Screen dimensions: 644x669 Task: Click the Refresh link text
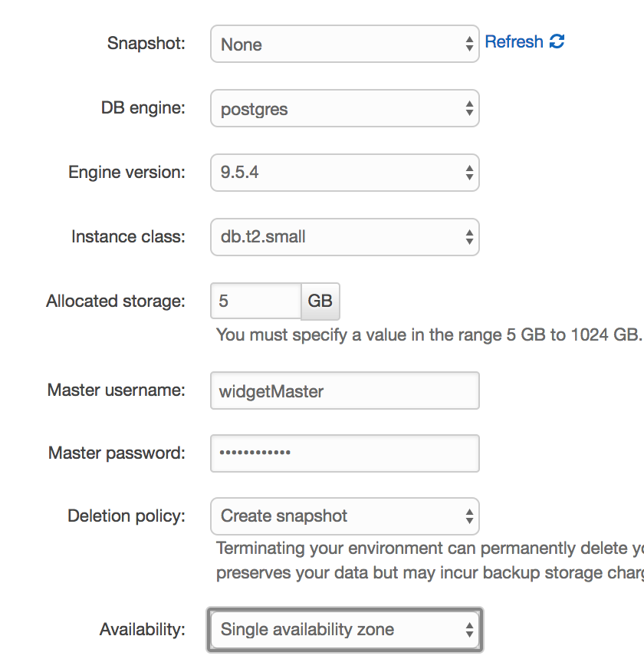(x=514, y=42)
